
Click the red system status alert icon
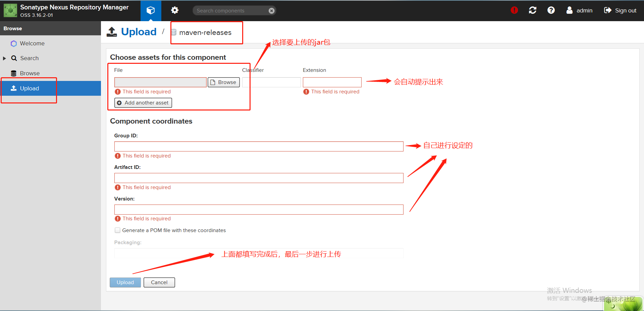pos(514,10)
